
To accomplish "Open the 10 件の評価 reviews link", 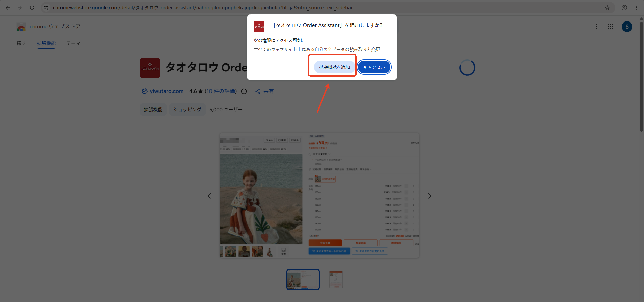I will 221,91.
